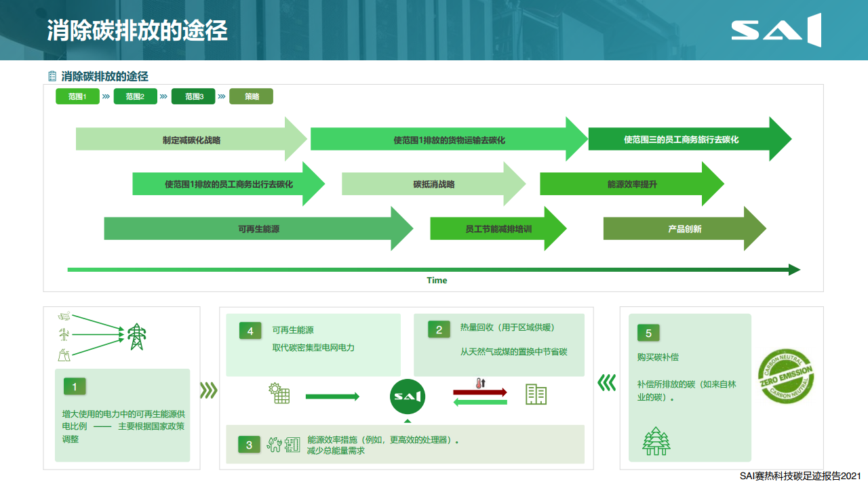868x488 pixels.
Task: Click the 产品创新 arrow
Action: [x=685, y=228]
